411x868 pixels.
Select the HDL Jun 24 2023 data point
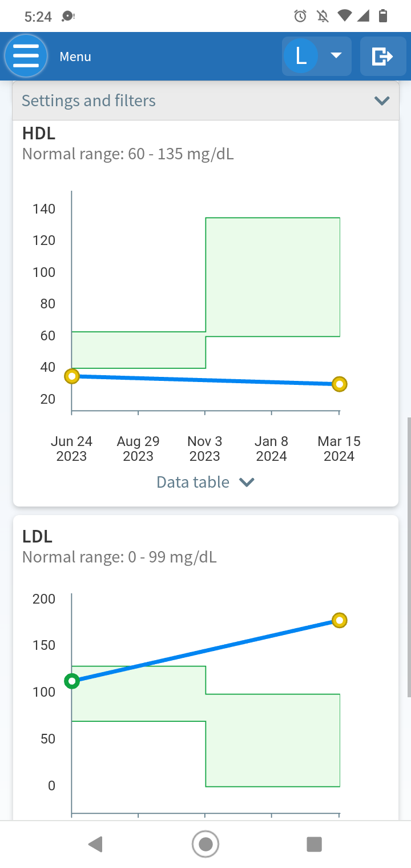coord(71,376)
